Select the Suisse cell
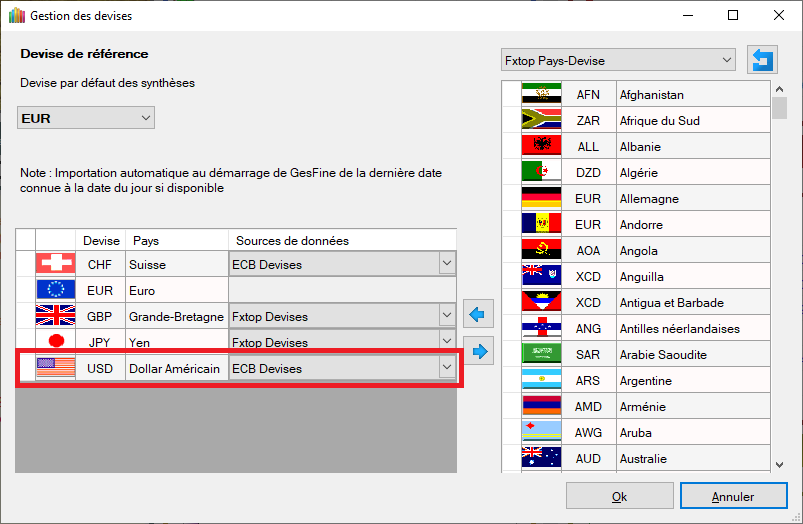Screen dimensions: 803x524 coord(177,264)
